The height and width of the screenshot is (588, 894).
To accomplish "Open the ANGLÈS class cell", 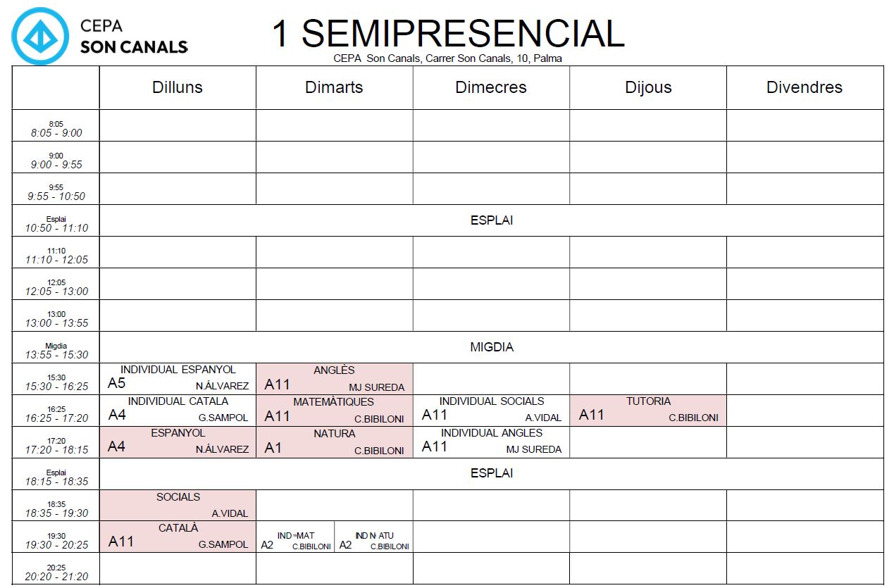I will (x=334, y=379).
